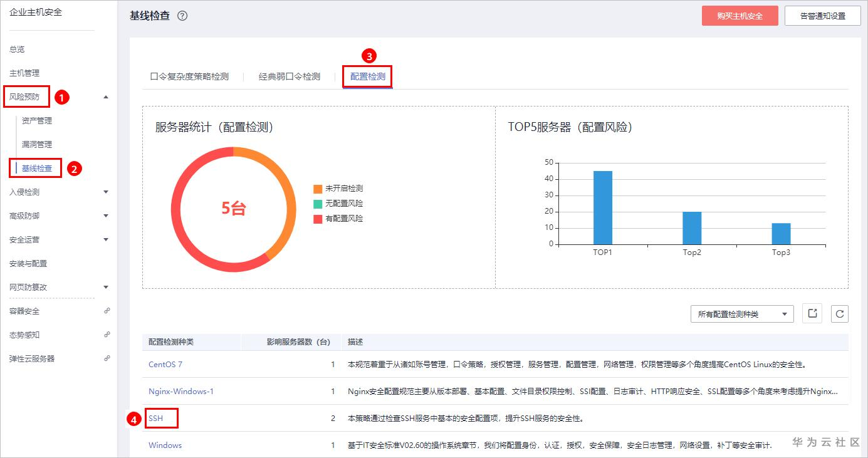Click the 影响服务器数 (台) column header

pyautogui.click(x=298, y=342)
